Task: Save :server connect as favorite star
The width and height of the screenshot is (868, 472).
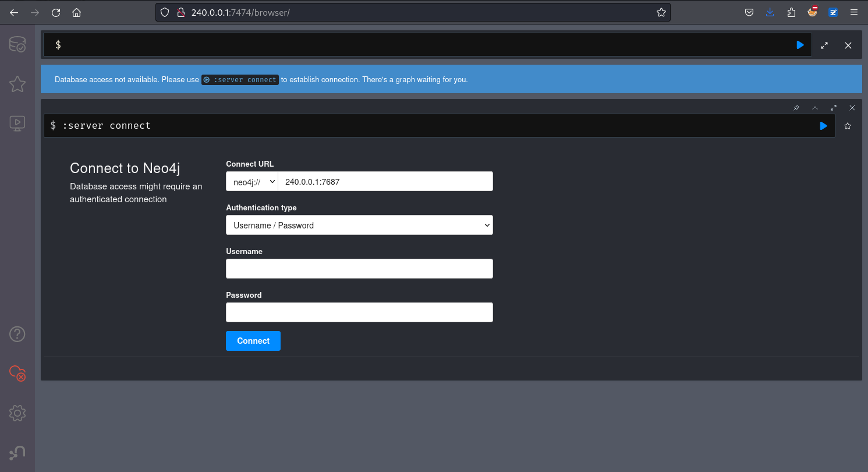Action: tap(848, 126)
